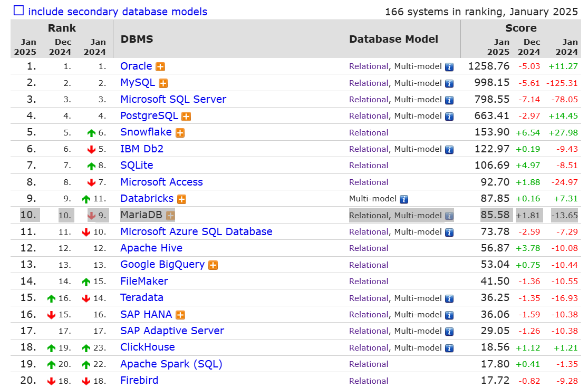Click info icon in Microsoft SQL Server row

click(x=449, y=100)
